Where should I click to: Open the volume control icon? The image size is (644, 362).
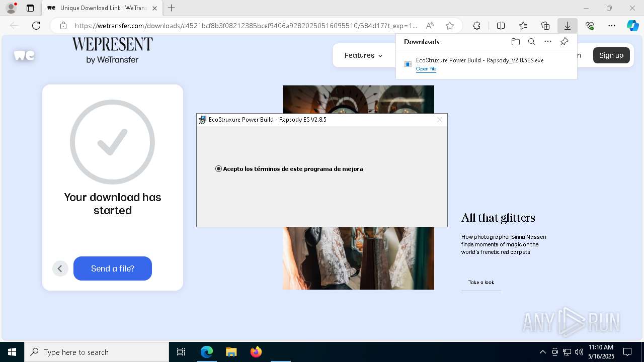click(x=579, y=352)
